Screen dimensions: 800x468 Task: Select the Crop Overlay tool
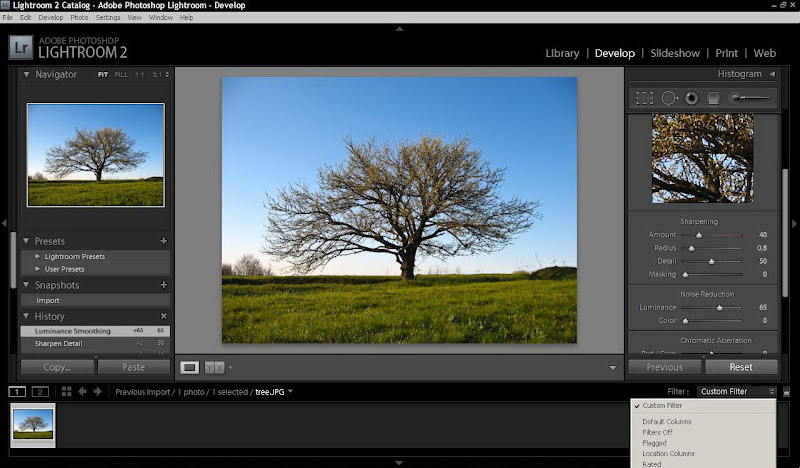645,98
